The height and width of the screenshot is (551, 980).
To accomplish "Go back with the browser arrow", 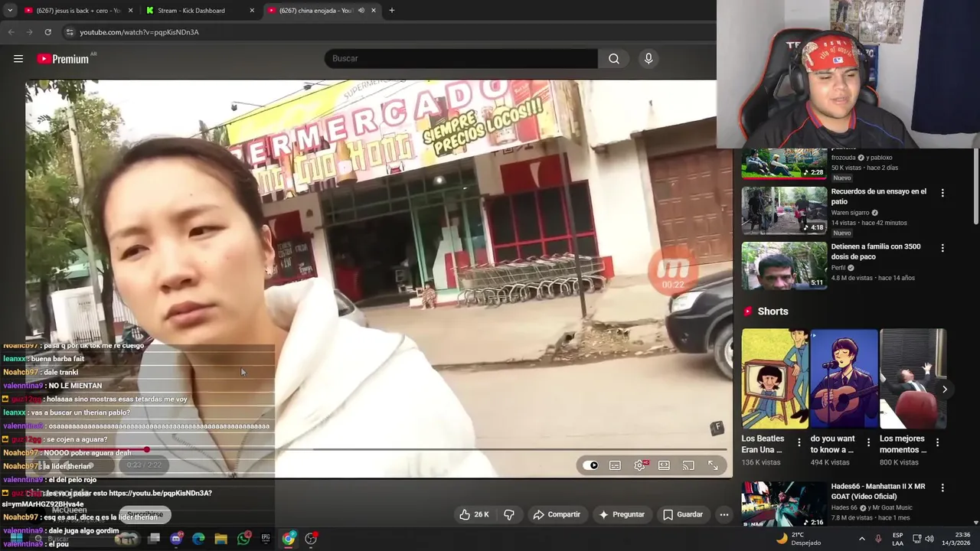I will point(11,32).
